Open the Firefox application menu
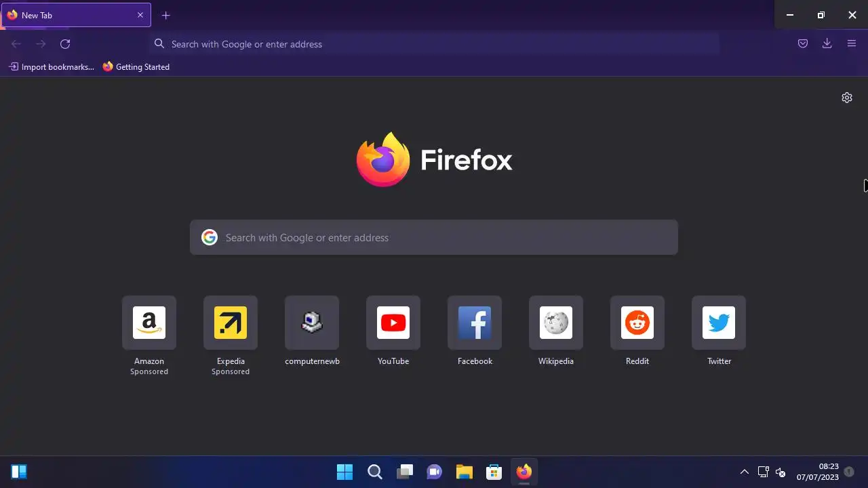The image size is (868, 488). tap(852, 44)
